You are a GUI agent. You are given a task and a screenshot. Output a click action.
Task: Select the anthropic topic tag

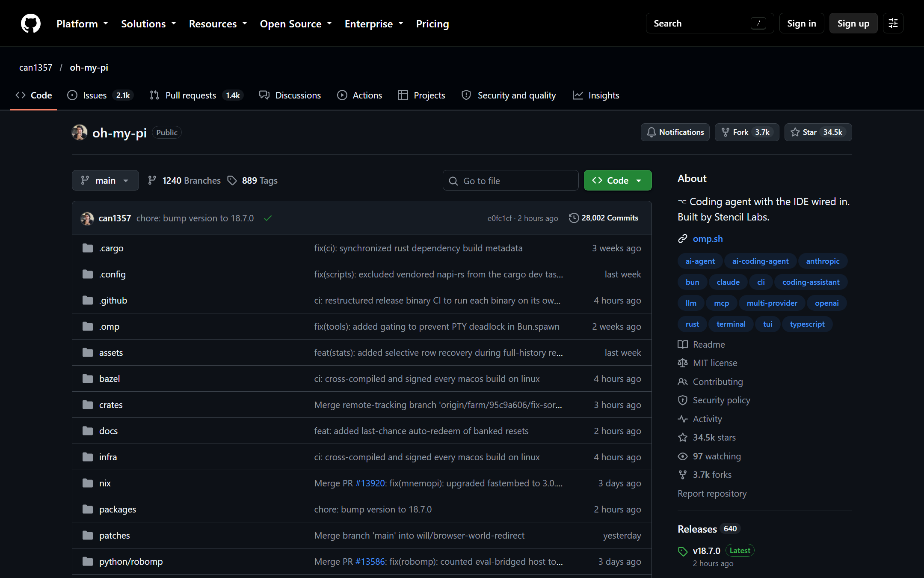[x=823, y=261]
